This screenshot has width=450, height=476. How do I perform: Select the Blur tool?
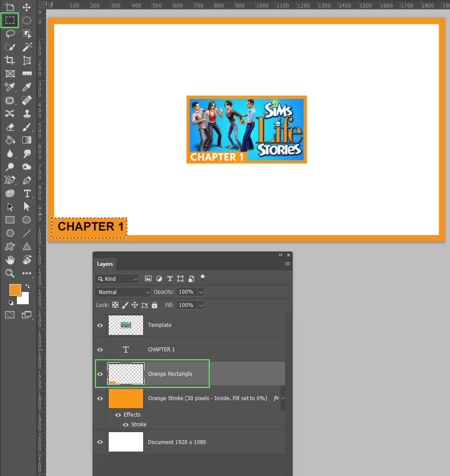[10, 153]
